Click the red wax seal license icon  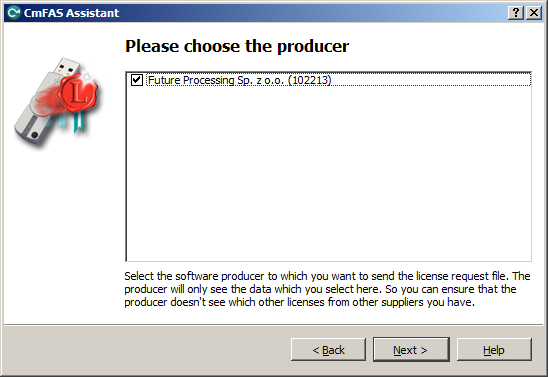point(78,94)
